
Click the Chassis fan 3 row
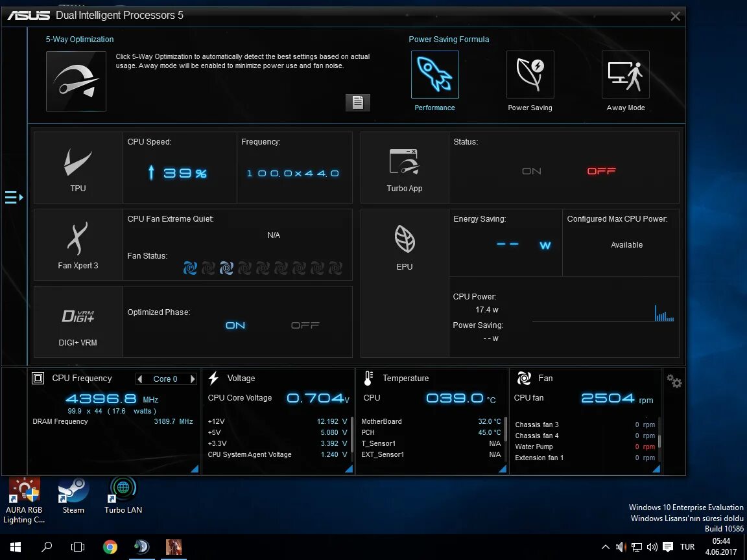585,425
